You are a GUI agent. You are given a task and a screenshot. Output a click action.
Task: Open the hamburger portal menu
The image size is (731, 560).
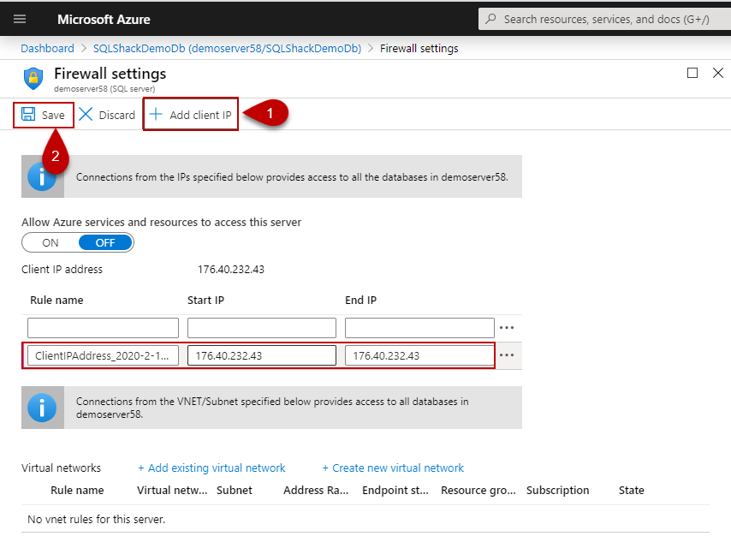(20, 19)
